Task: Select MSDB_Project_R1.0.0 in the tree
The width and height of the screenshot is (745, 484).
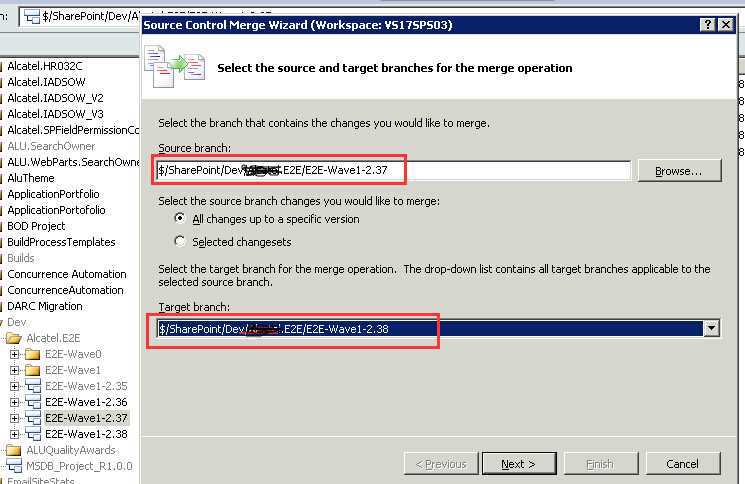Action: coord(79,466)
